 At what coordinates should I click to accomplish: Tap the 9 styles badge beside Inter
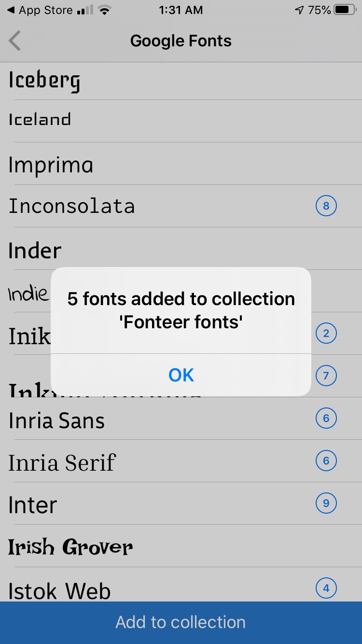click(x=326, y=503)
